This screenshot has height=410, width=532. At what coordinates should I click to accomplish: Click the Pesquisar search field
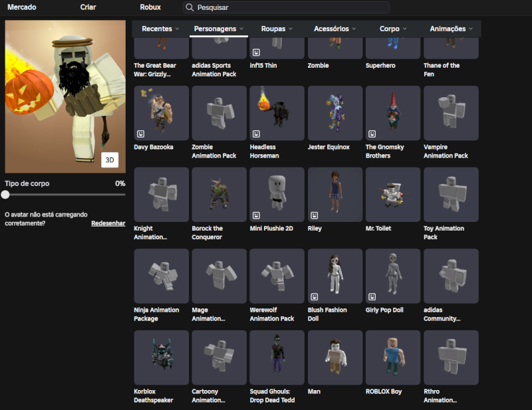coord(289,7)
